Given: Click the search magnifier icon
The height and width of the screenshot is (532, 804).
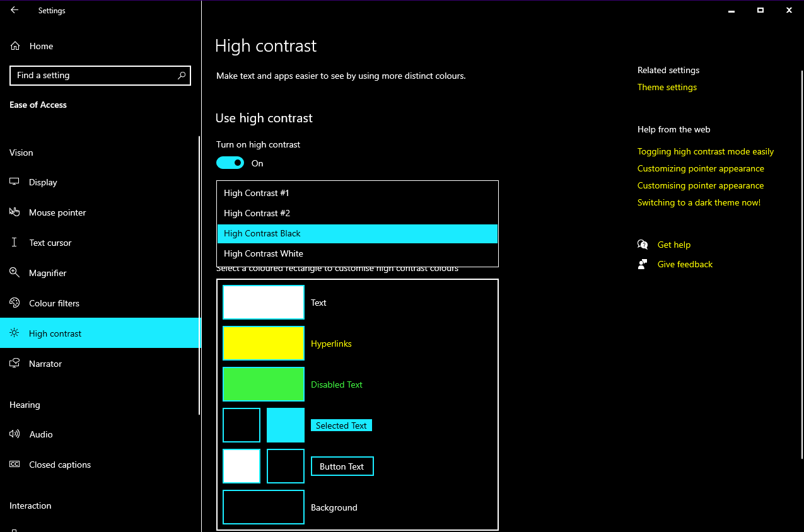Looking at the screenshot, I should (182, 76).
